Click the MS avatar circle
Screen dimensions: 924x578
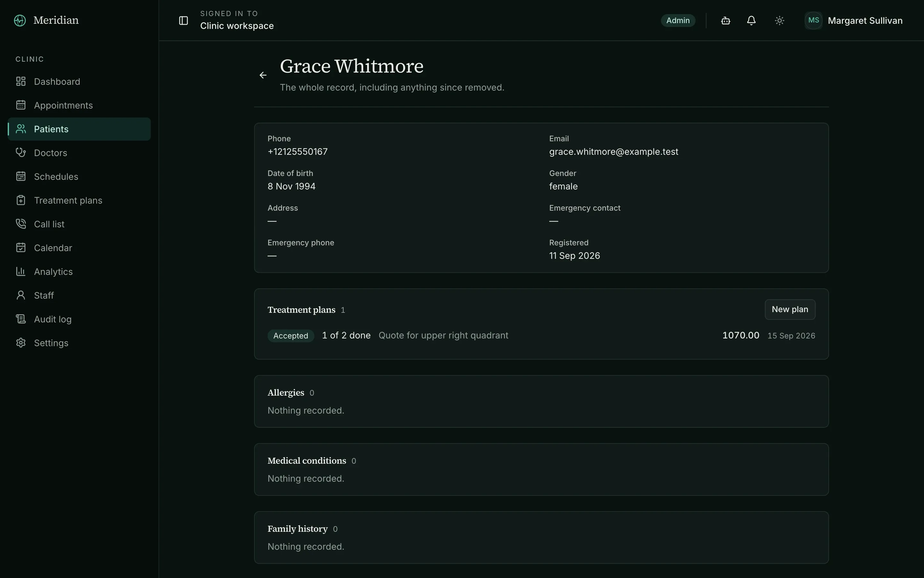coord(813,20)
